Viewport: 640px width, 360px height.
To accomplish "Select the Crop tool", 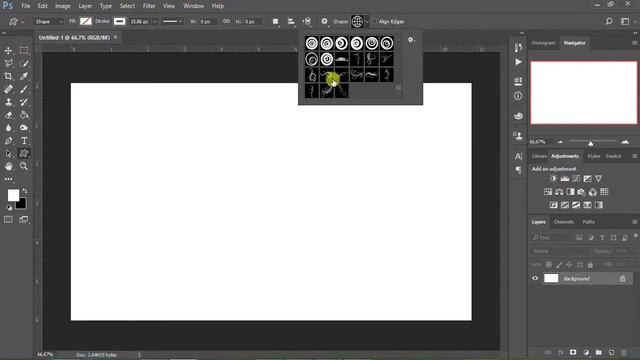I will (8, 76).
